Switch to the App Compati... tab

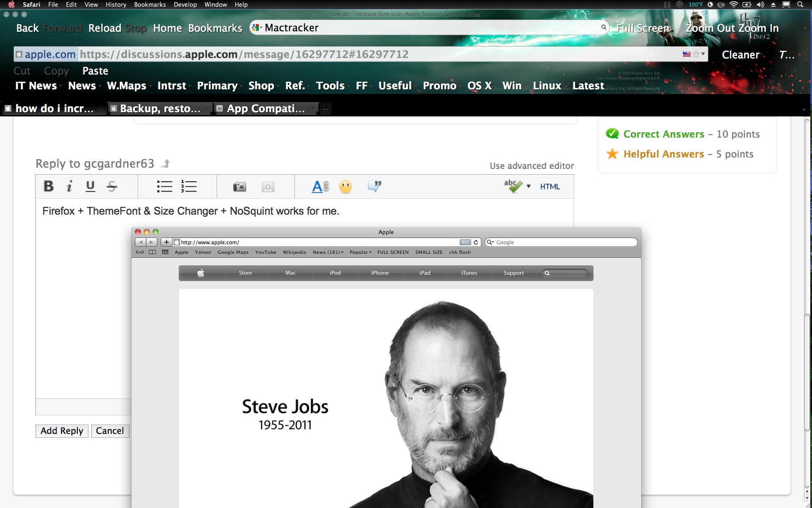[x=265, y=109]
